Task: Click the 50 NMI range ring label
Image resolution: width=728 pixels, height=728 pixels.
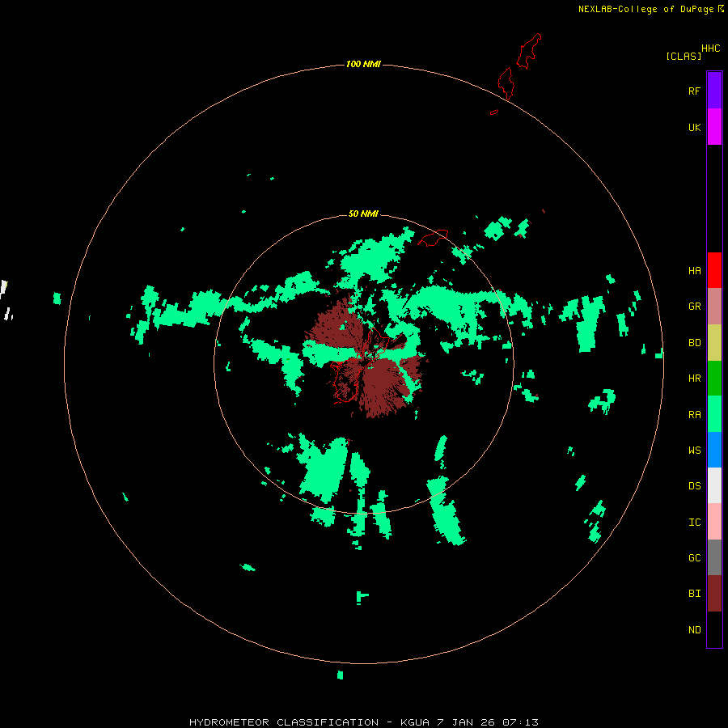Action: (363, 214)
